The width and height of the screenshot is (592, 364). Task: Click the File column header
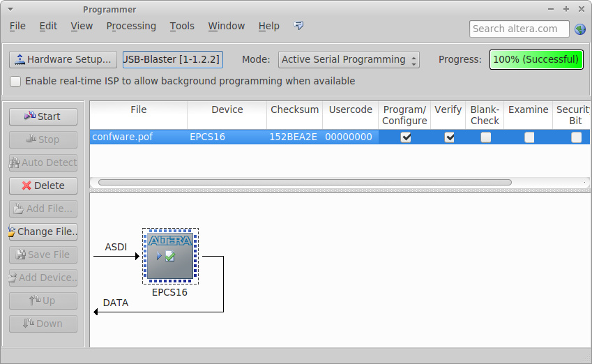pyautogui.click(x=139, y=115)
